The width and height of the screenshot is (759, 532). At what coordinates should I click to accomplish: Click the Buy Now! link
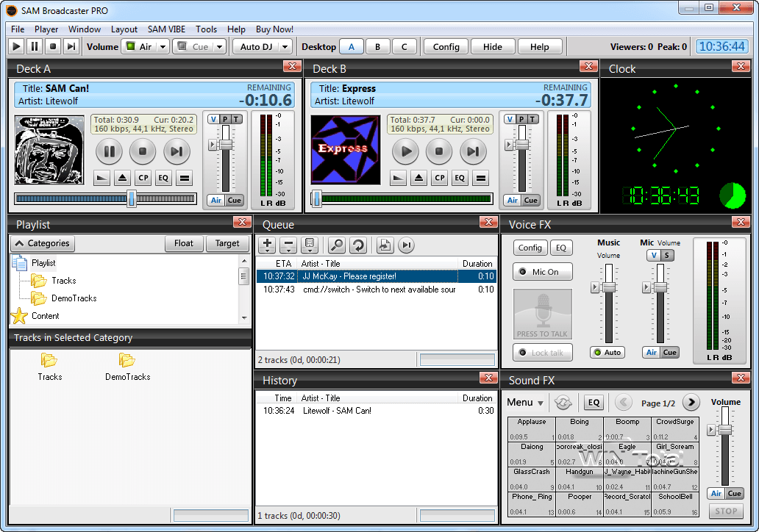[274, 29]
